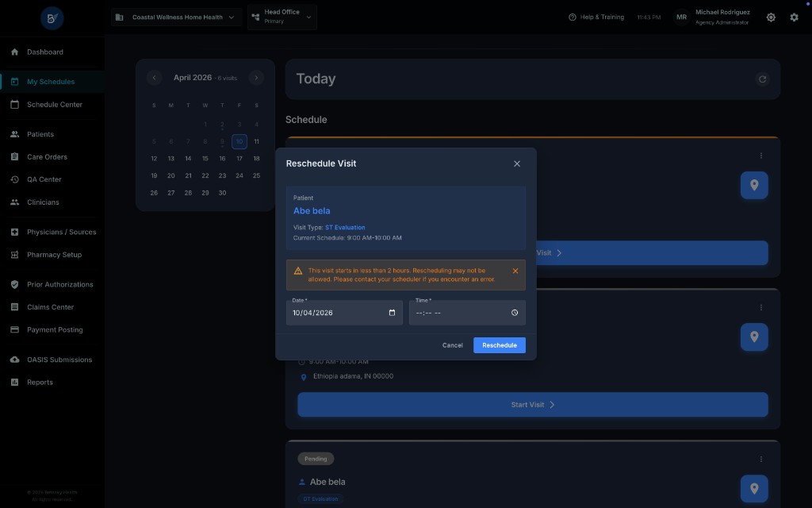This screenshot has height=508, width=812.
Task: Confirm with the Reschedule button
Action: [500, 345]
